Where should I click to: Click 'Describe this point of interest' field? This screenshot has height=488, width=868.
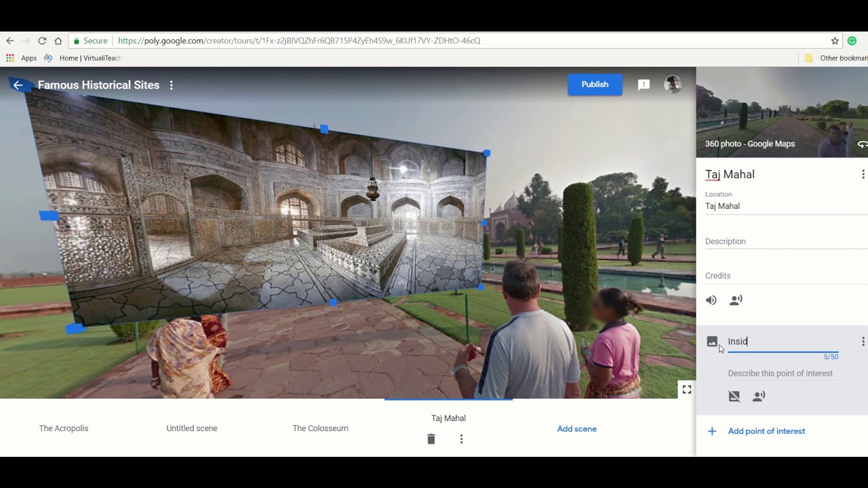(x=781, y=373)
